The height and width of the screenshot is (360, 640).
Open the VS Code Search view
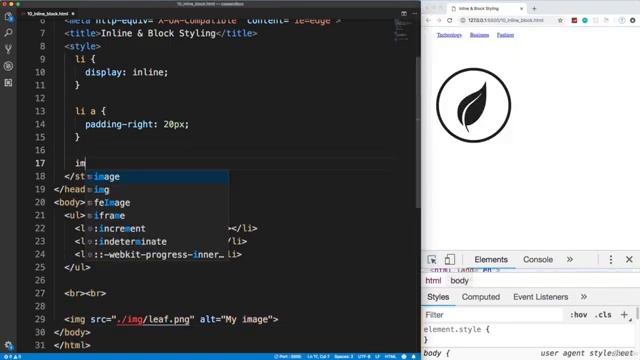[8, 33]
